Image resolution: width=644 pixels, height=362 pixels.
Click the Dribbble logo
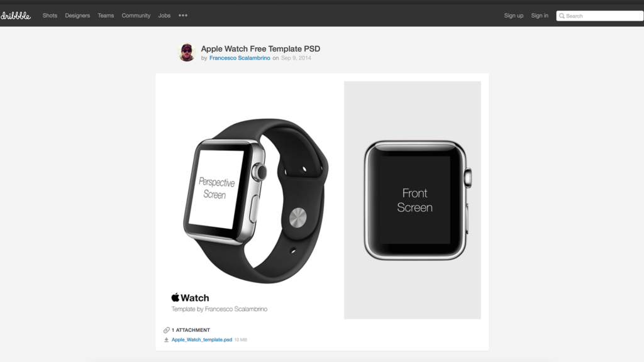tap(15, 16)
